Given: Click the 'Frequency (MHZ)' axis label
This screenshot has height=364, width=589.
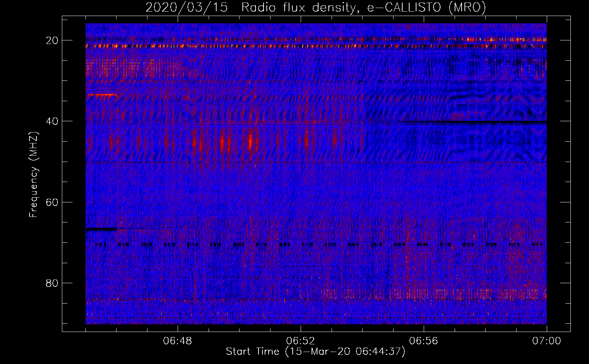Looking at the screenshot, I should coord(33,175).
